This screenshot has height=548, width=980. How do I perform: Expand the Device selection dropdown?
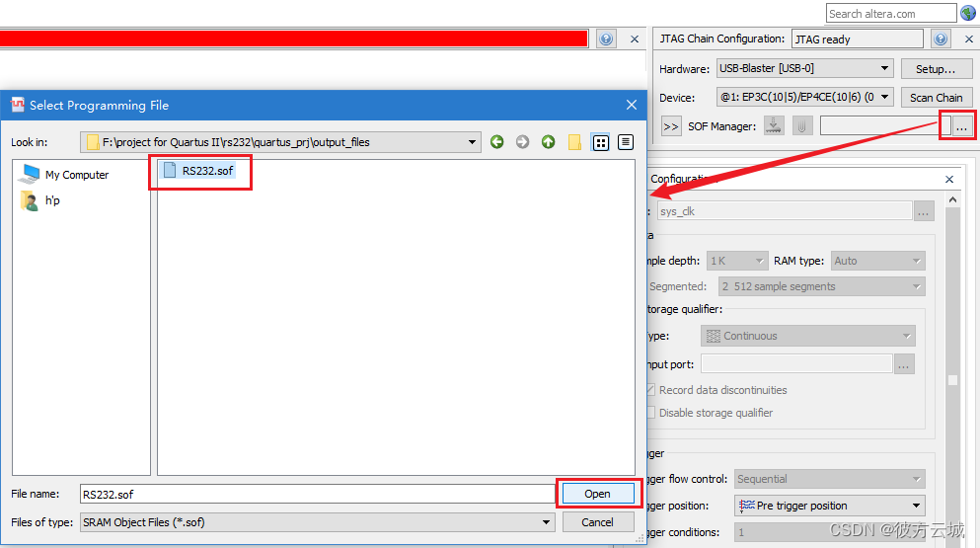(884, 97)
